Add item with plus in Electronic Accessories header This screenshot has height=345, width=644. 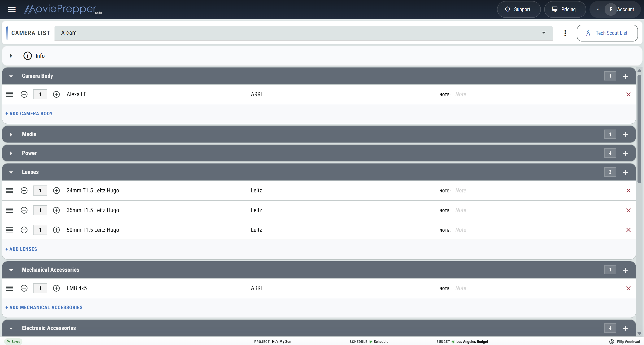pyautogui.click(x=625, y=328)
